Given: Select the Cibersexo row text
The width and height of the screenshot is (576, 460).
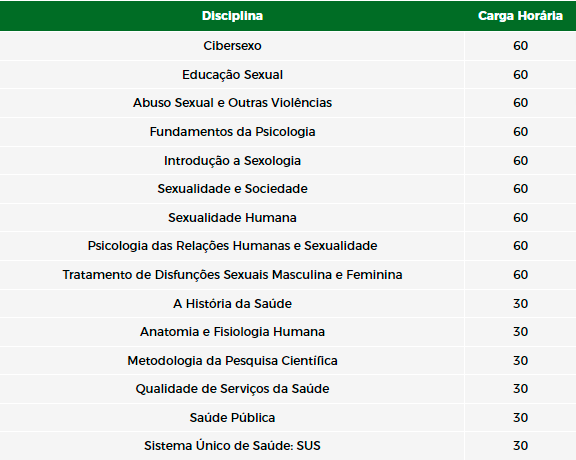Looking at the screenshot, I should (232, 46).
